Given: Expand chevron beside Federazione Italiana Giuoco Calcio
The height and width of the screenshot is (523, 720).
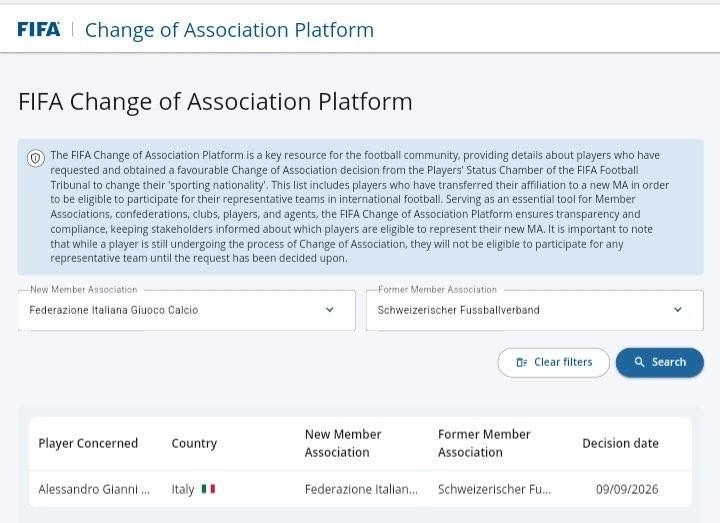Looking at the screenshot, I should coord(330,310).
